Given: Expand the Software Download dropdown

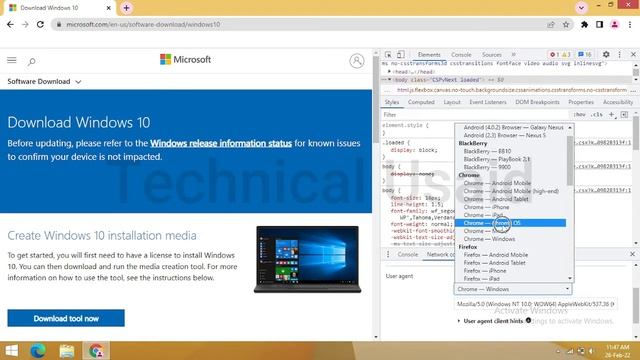Looking at the screenshot, I should (x=44, y=82).
